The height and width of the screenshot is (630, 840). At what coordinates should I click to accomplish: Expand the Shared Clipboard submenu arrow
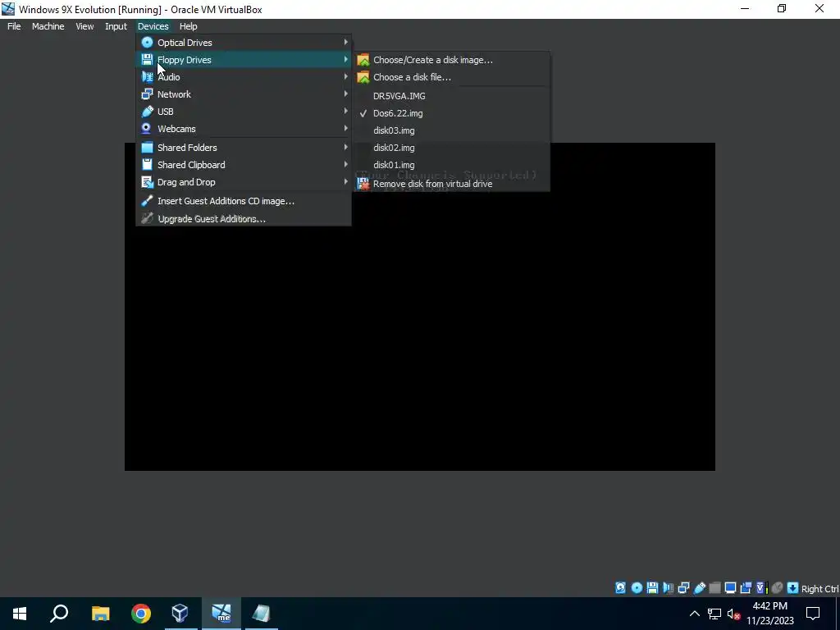(x=345, y=164)
